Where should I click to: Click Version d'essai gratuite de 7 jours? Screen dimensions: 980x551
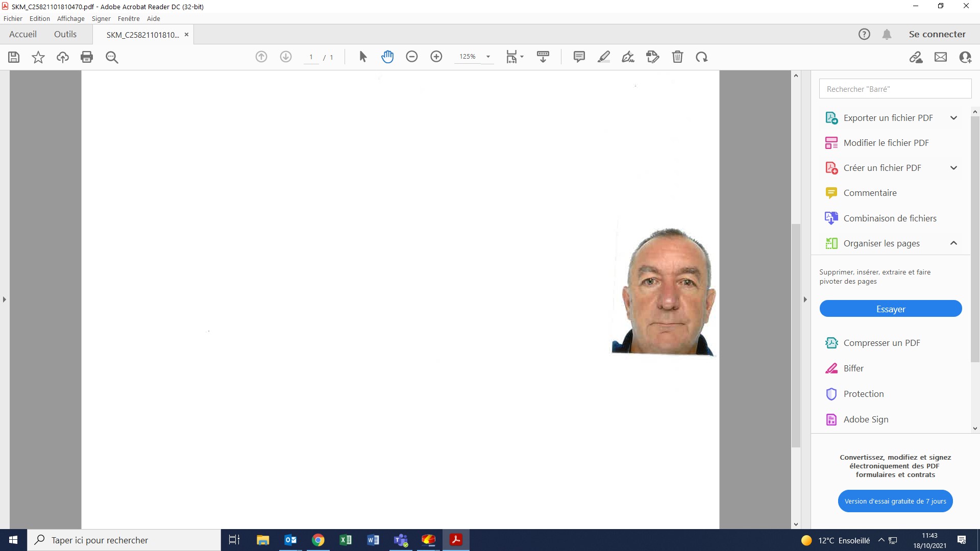point(895,501)
